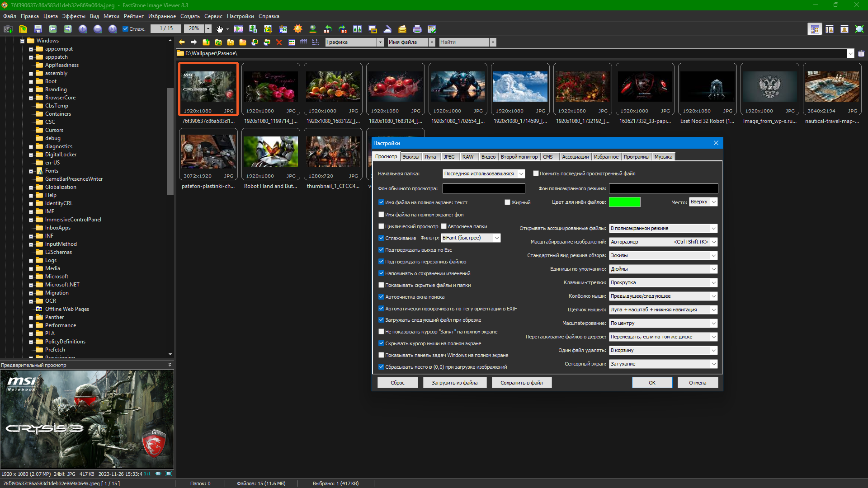
Task: Click the zoom out magnifier icon
Action: (98, 29)
